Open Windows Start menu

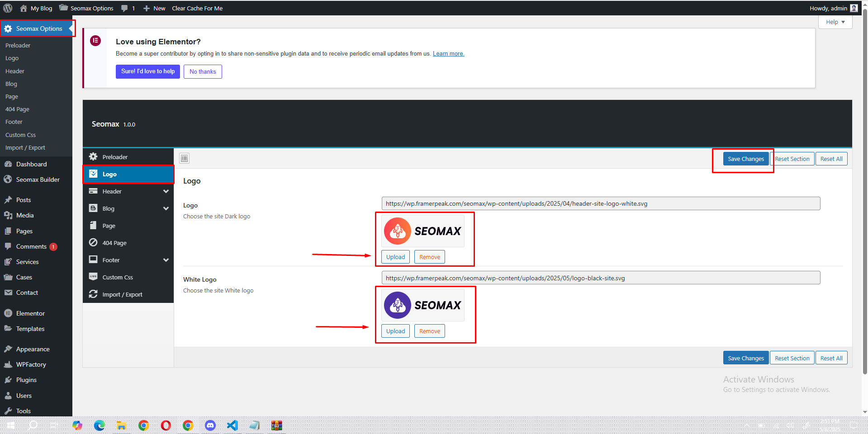[x=11, y=425]
